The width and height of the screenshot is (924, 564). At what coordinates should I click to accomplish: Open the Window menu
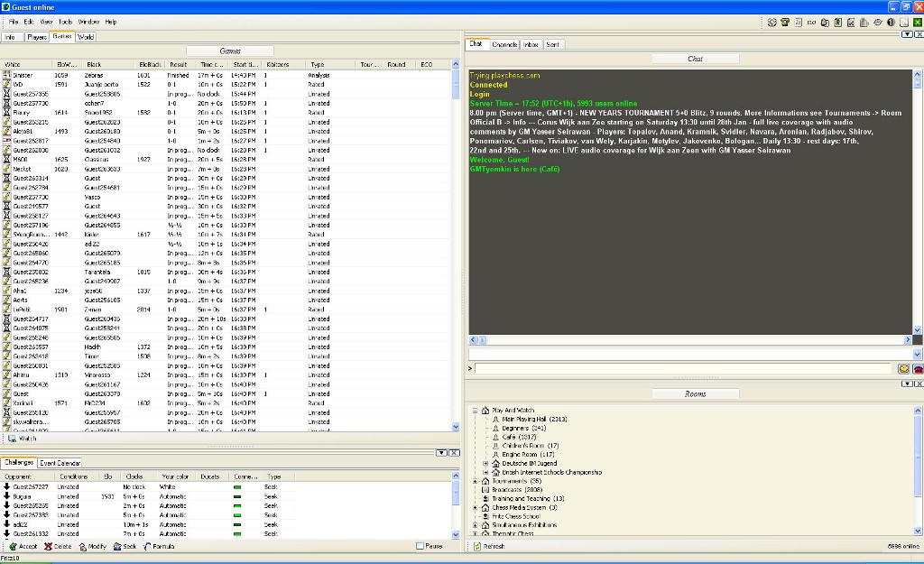coord(88,22)
